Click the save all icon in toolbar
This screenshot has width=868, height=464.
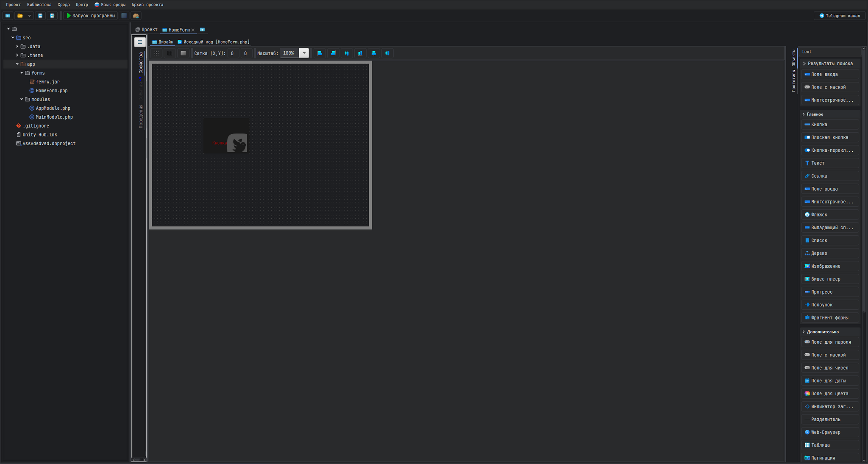click(52, 16)
